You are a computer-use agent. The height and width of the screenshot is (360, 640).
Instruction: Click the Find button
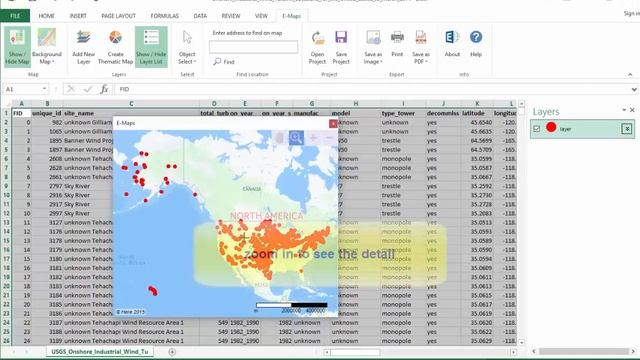[x=224, y=62]
